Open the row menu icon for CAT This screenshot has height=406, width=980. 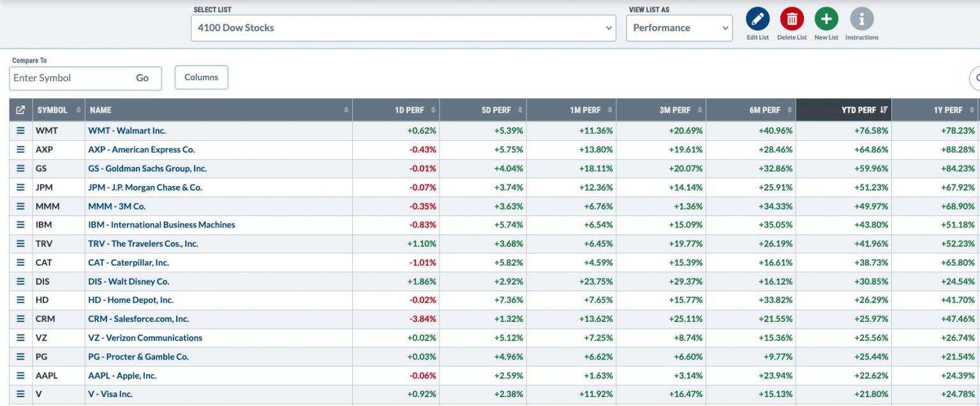20,263
